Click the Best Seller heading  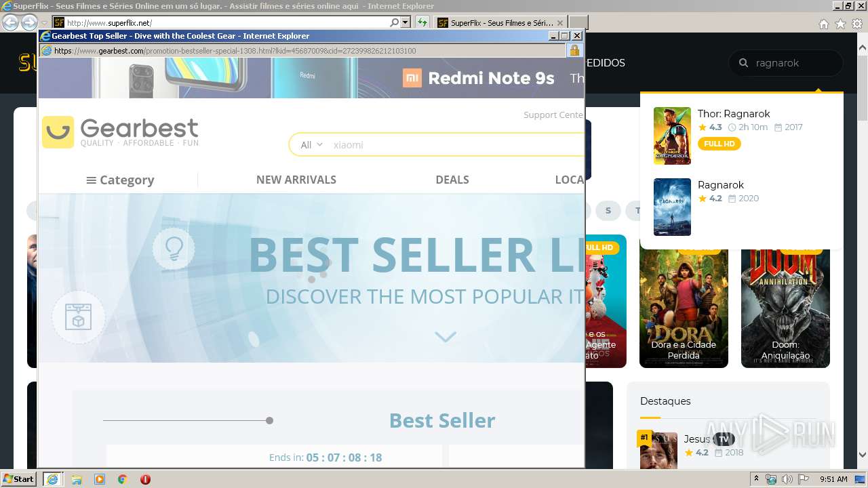point(442,420)
